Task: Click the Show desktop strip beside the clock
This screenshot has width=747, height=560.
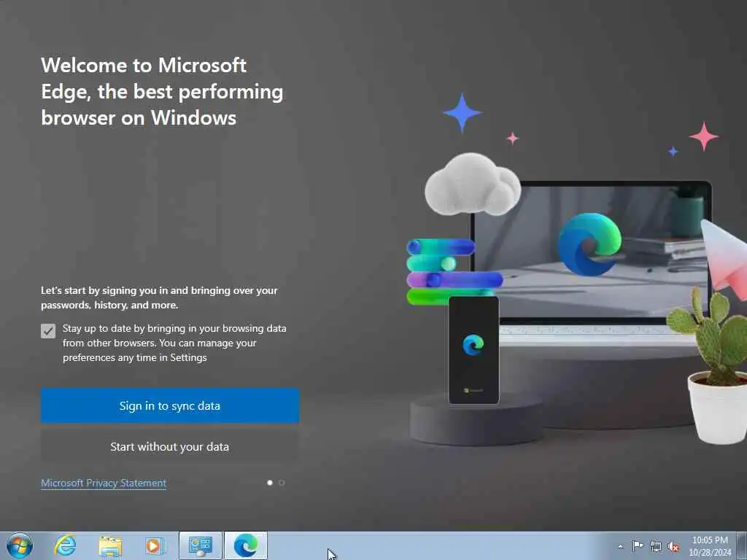Action: coord(742,545)
